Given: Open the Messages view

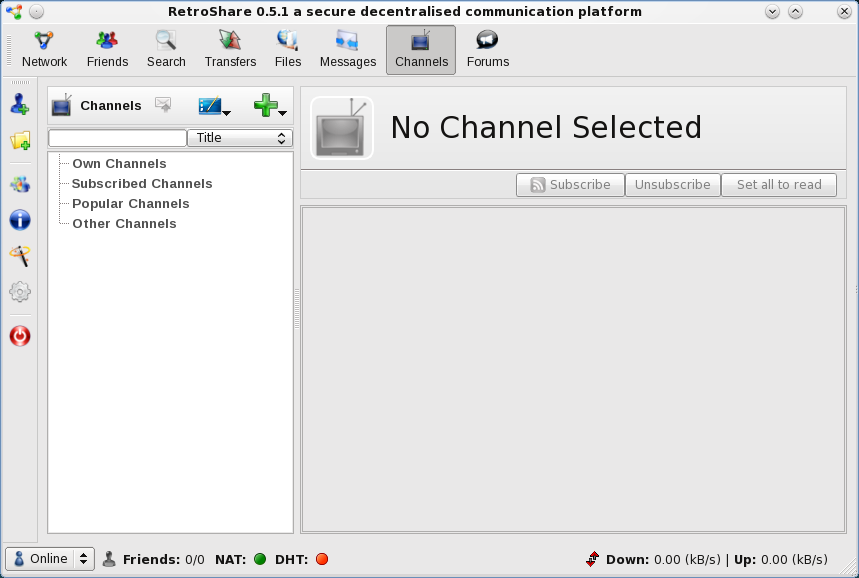Looking at the screenshot, I should (348, 50).
